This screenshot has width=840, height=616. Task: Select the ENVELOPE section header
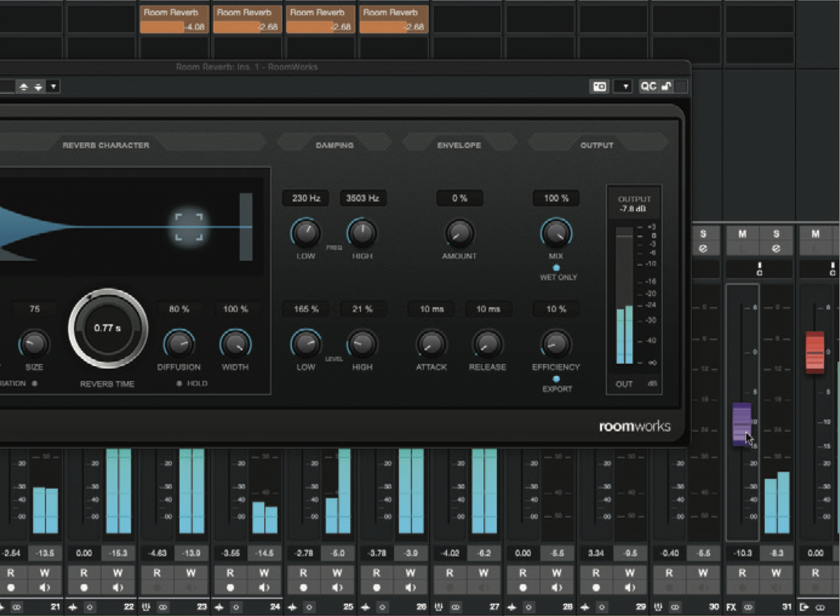(459, 145)
